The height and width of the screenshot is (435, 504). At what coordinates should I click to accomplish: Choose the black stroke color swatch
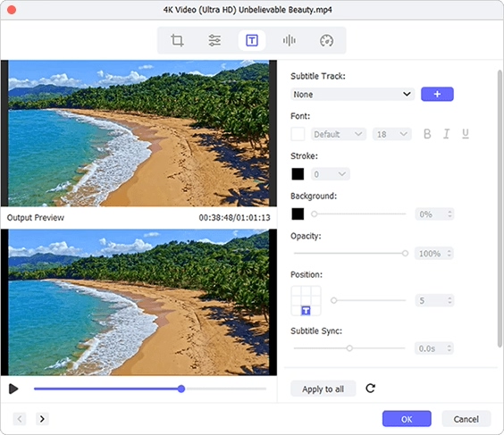(x=298, y=174)
